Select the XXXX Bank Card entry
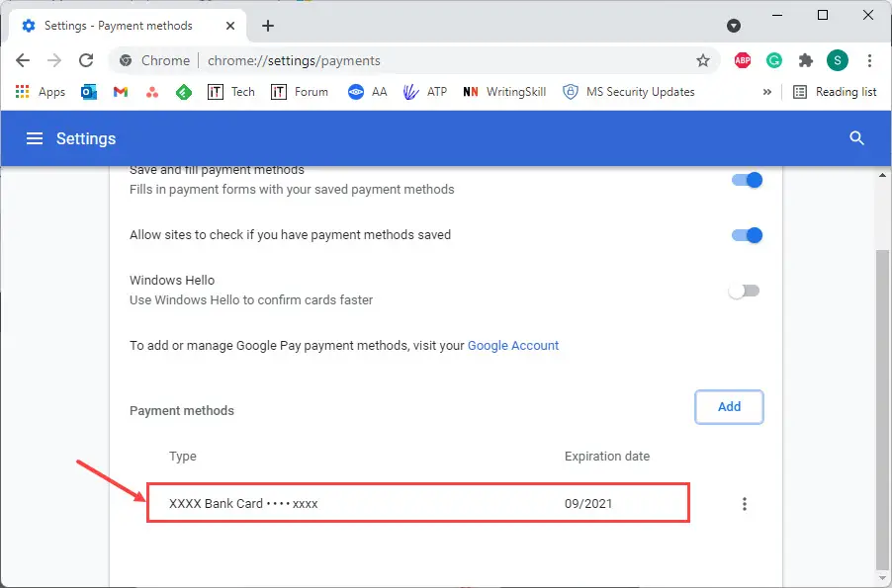The image size is (892, 588). click(x=418, y=503)
